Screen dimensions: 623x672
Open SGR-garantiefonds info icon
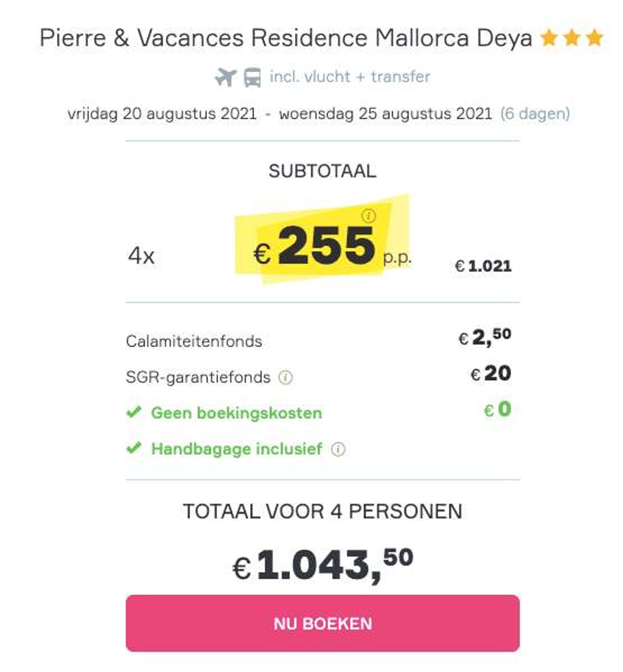click(x=286, y=377)
